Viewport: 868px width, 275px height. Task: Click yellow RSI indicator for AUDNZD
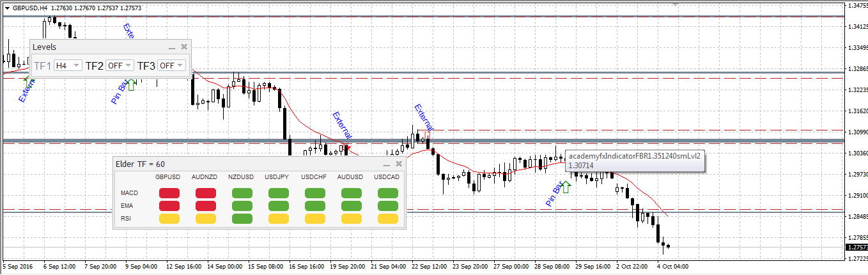[205, 219]
